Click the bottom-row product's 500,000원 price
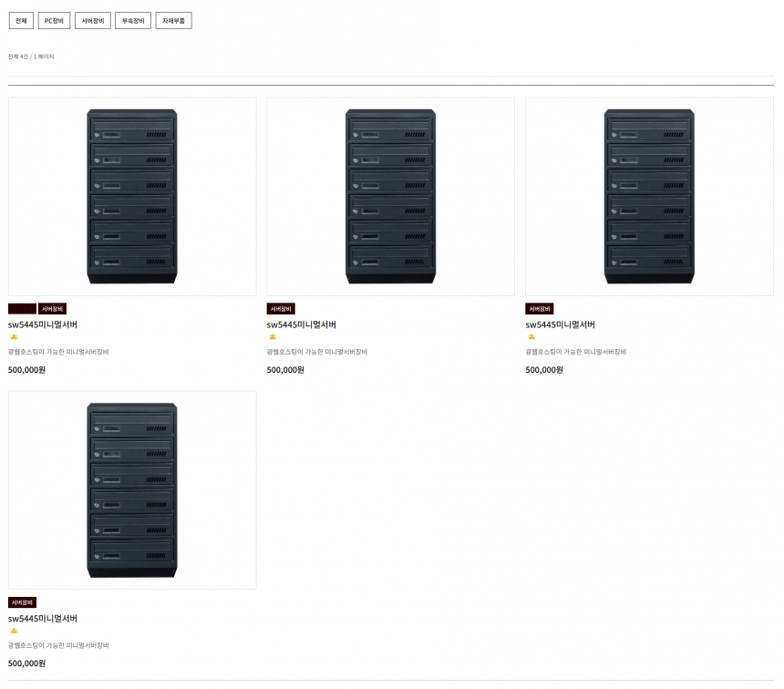Image resolution: width=784 pixels, height=689 pixels. pos(26,663)
